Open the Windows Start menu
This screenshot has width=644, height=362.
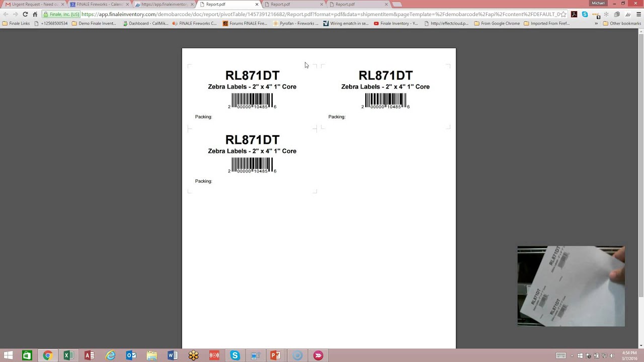9,355
